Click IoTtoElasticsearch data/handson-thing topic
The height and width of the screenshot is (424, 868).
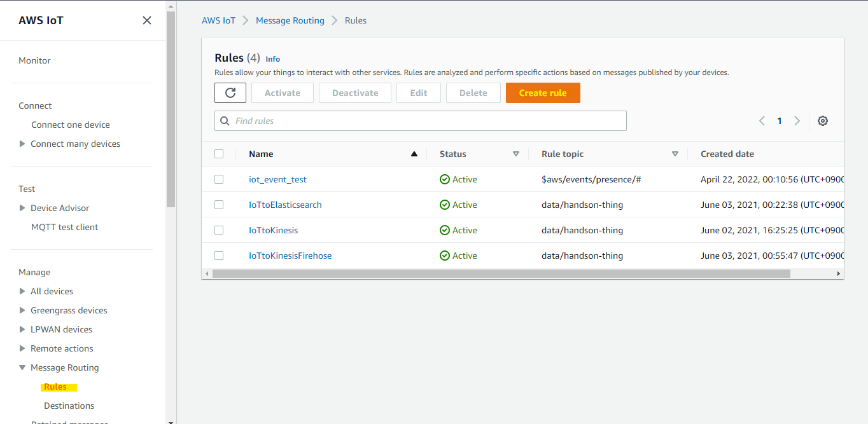582,205
